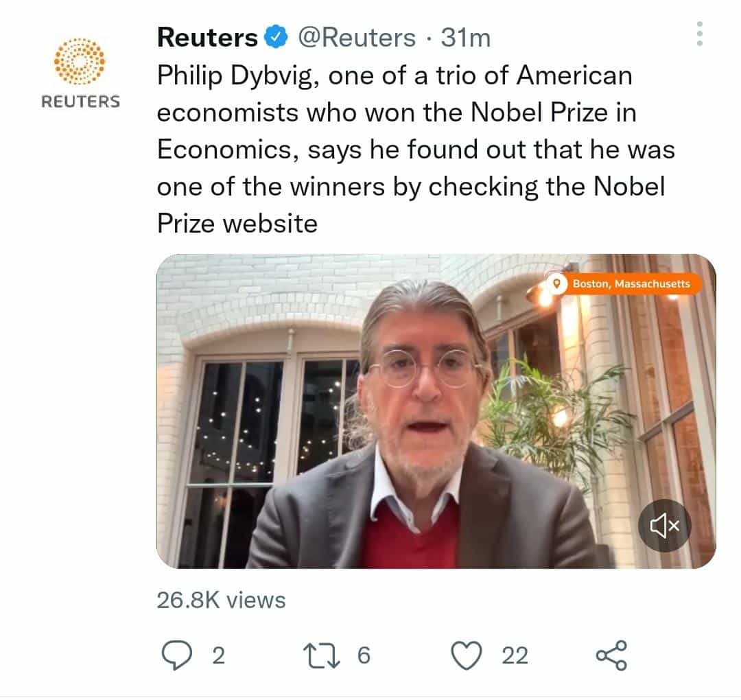Viewport: 741px width, 700px height.
Task: Share the tweet via the share icon
Action: pyautogui.click(x=611, y=655)
